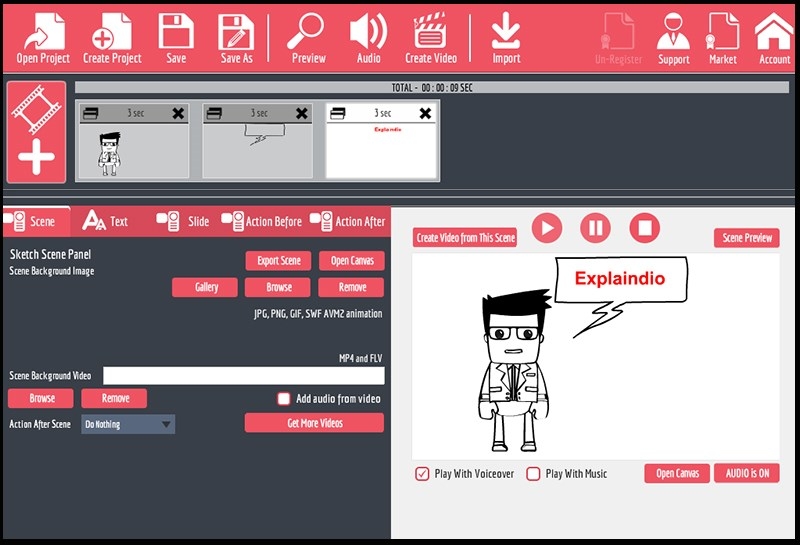Delete the first scene with its X
The height and width of the screenshot is (545, 800).
(178, 113)
